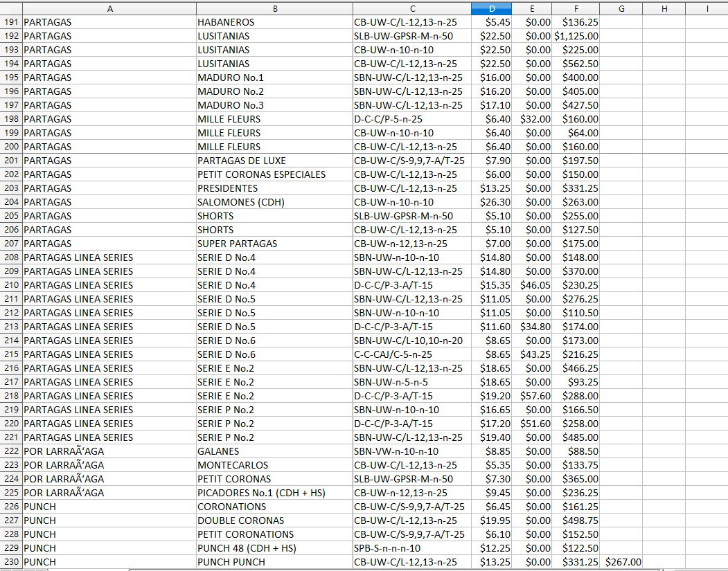Click the $136.25 total cell
728x571 pixels.
576,21
